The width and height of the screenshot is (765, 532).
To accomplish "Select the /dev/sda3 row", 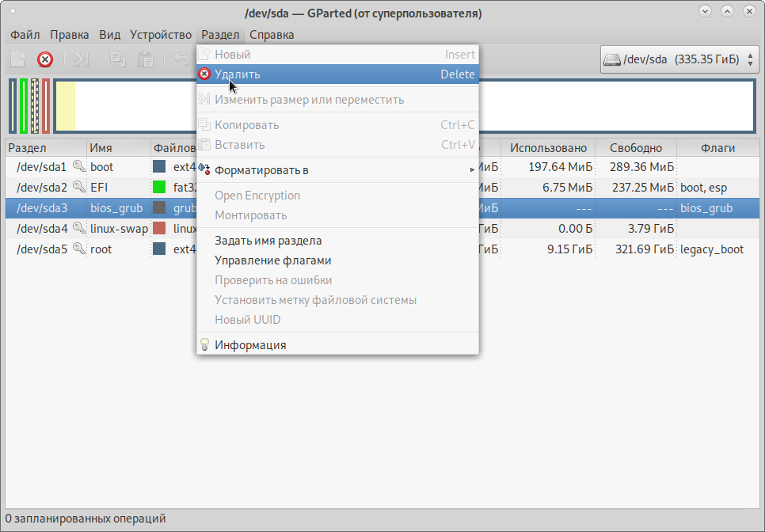I will [x=382, y=207].
